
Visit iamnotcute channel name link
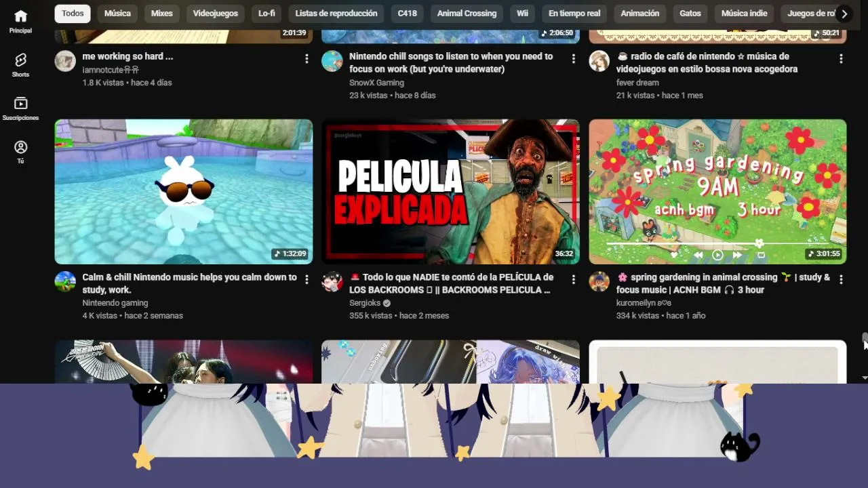pos(111,70)
